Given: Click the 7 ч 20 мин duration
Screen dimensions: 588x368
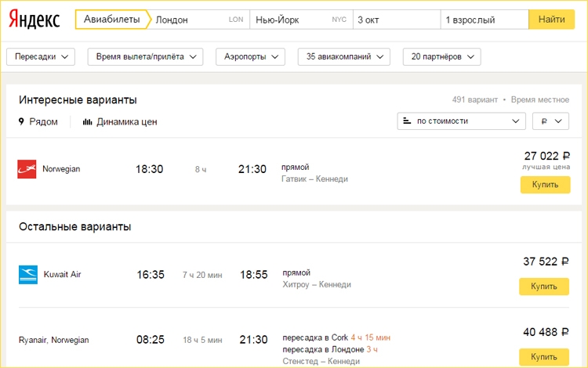Looking at the screenshot, I should [x=202, y=275].
